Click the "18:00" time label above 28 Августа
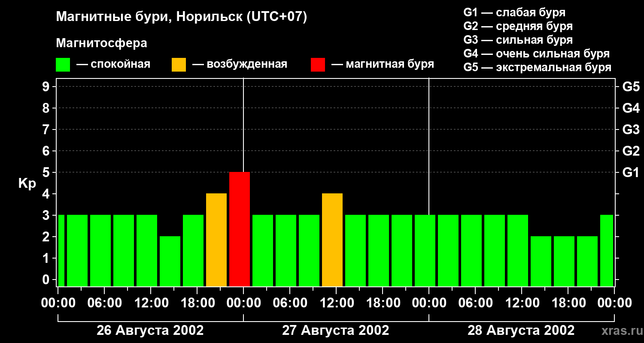 (568, 303)
